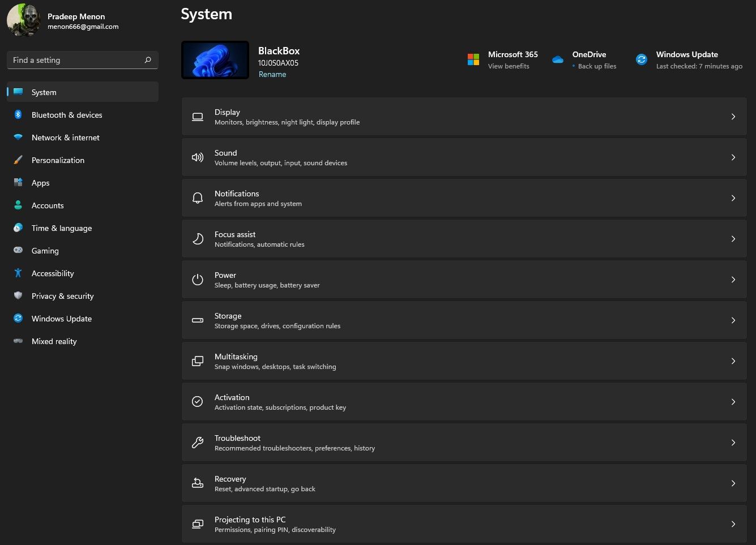This screenshot has width=756, height=545.
Task: Click the Windows Update sync icon in header
Action: [641, 59]
